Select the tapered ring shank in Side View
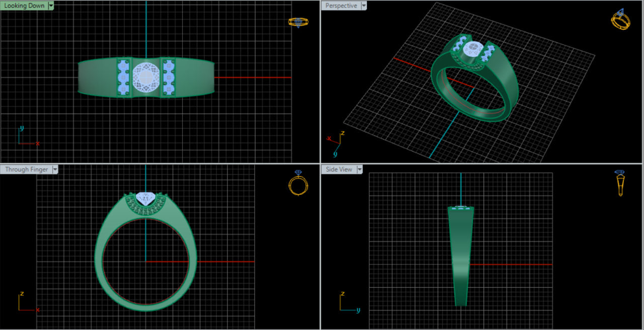The width and height of the screenshot is (644, 330). (x=461, y=257)
